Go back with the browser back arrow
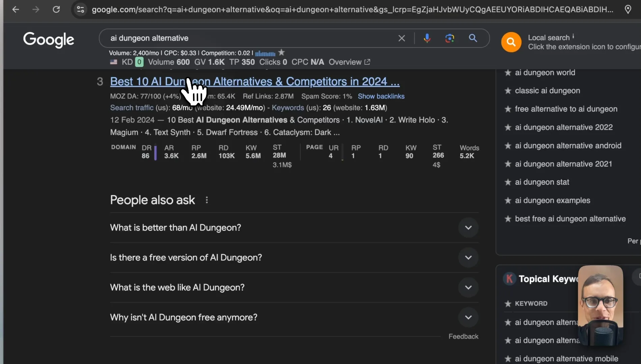This screenshot has width=641, height=364. [16, 9]
